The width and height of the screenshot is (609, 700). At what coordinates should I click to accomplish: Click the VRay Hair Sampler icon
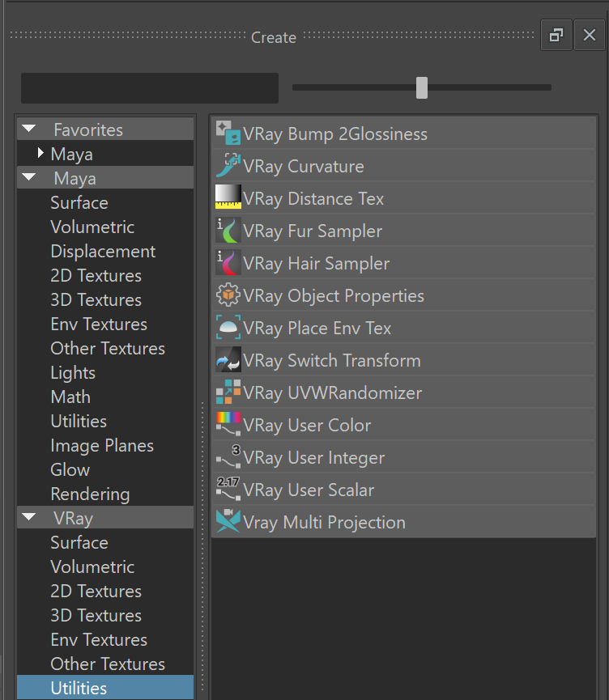[x=228, y=262]
